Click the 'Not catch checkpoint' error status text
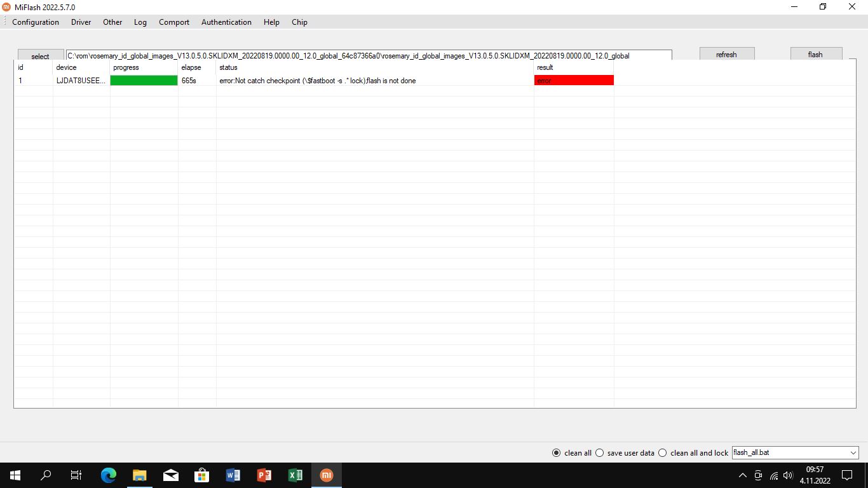868x488 pixels. coord(317,81)
